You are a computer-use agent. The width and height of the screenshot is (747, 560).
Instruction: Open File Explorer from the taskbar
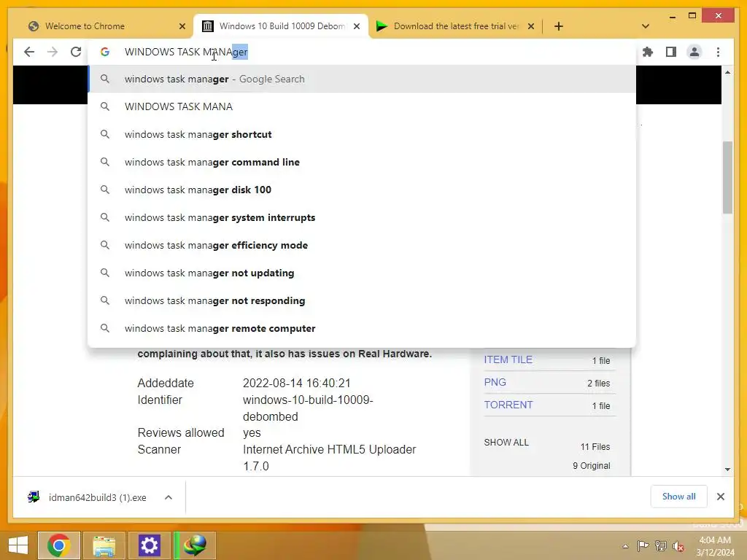click(104, 545)
